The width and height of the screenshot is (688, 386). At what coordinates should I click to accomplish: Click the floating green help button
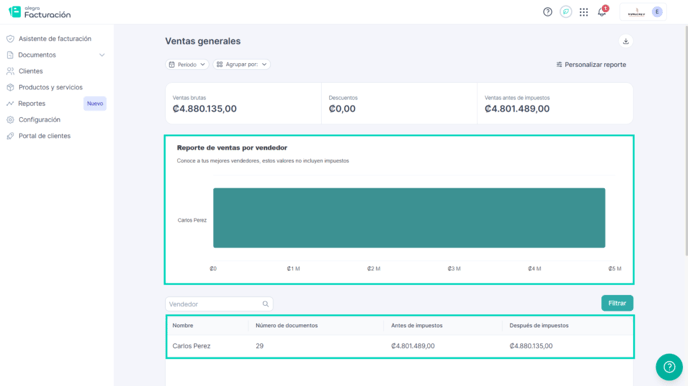coord(669,367)
